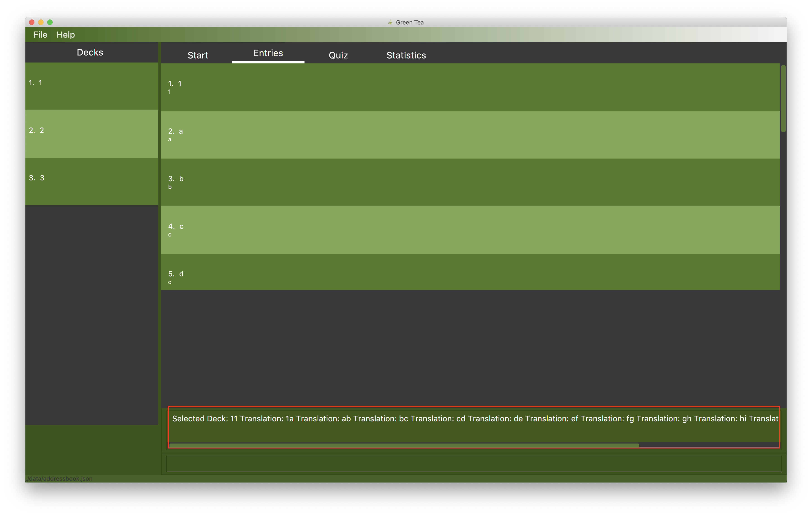Open the File menu

click(40, 35)
